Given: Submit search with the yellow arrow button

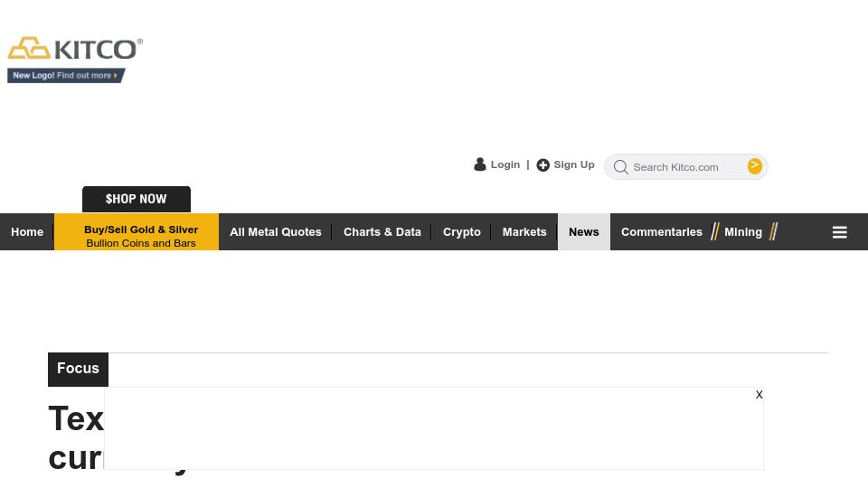Looking at the screenshot, I should tap(754, 166).
